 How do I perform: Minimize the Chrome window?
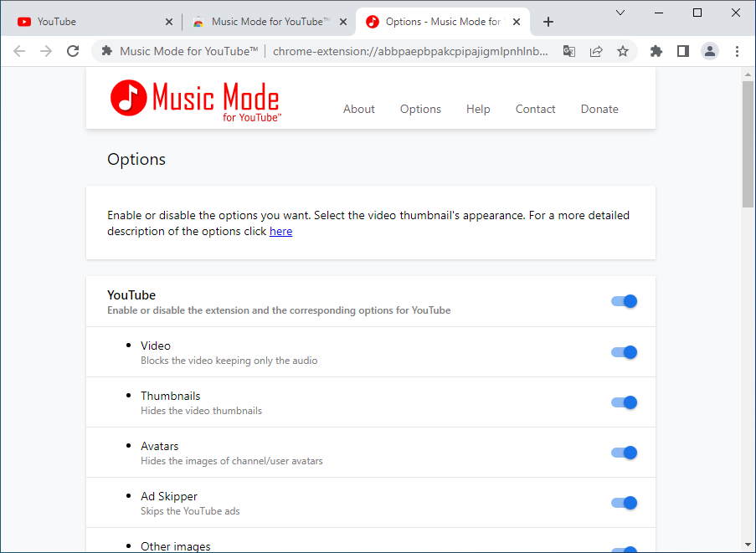(x=659, y=13)
